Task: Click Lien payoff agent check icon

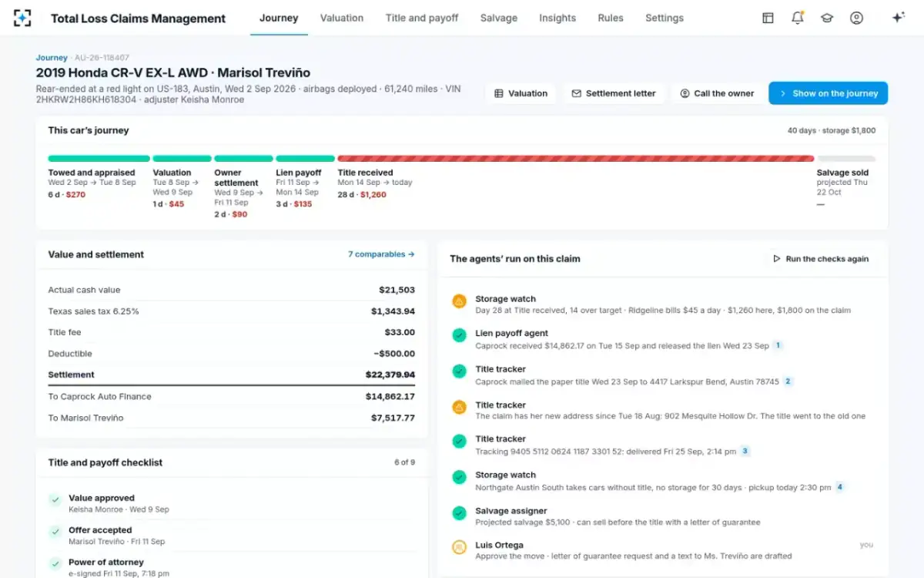Action: [x=459, y=335]
